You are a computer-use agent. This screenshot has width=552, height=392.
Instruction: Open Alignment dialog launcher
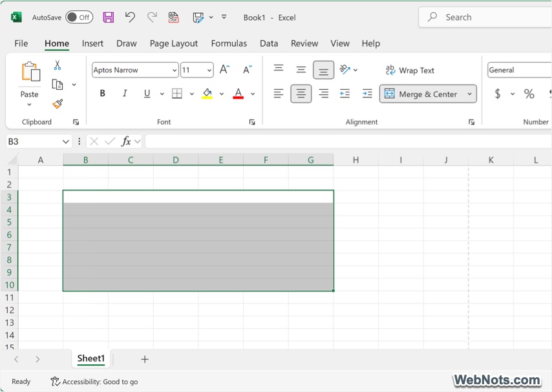point(471,122)
